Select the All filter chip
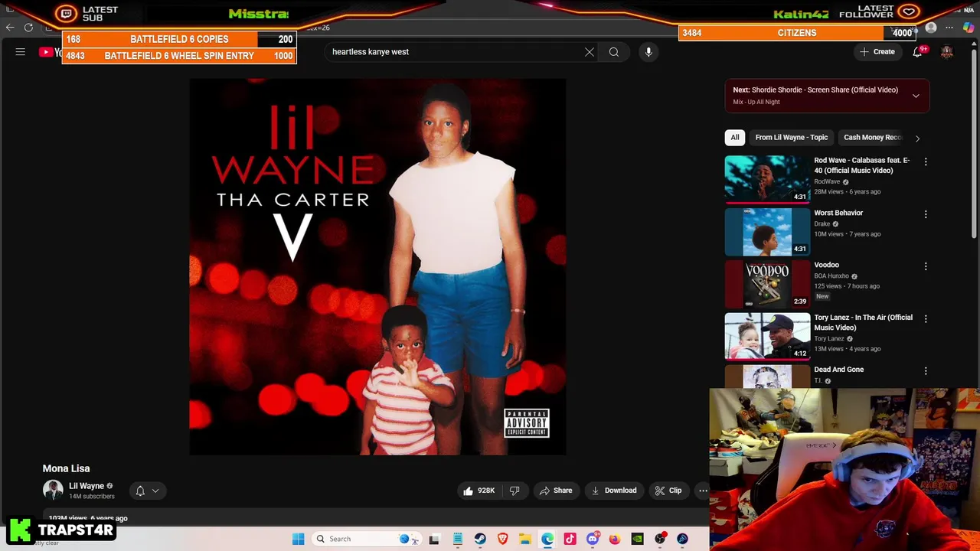 coord(735,138)
